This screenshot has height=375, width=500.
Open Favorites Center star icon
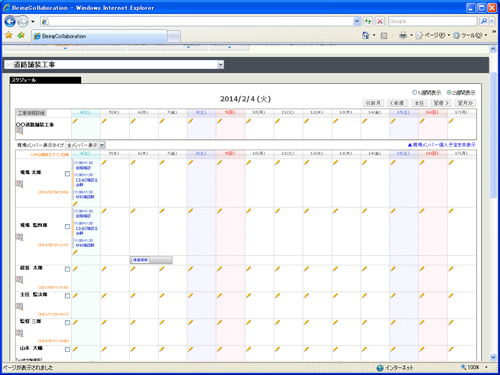click(x=9, y=35)
